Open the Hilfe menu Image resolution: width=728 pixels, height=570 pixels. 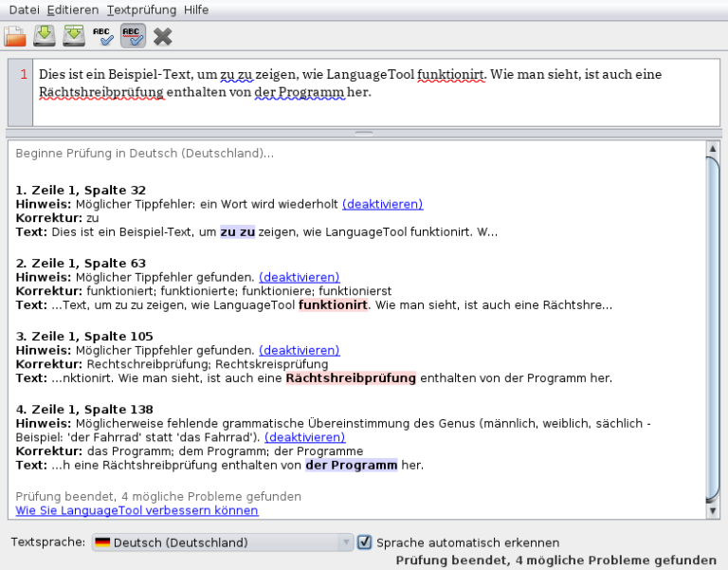point(196,9)
